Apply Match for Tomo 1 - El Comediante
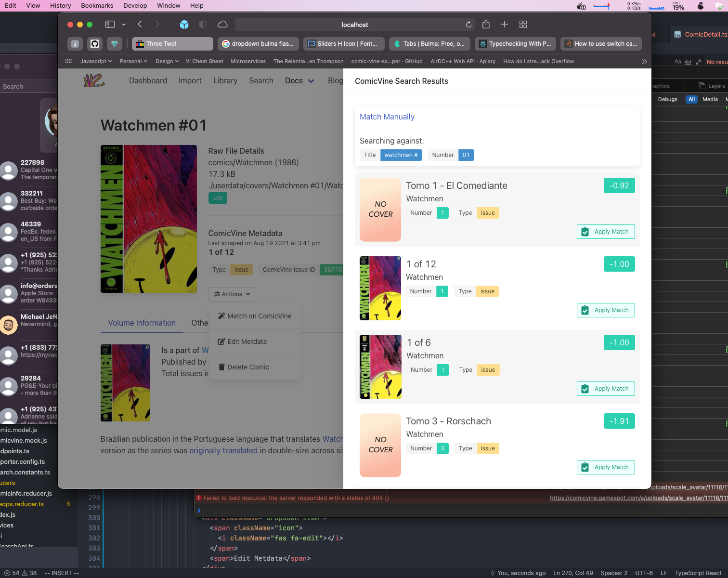 click(605, 232)
